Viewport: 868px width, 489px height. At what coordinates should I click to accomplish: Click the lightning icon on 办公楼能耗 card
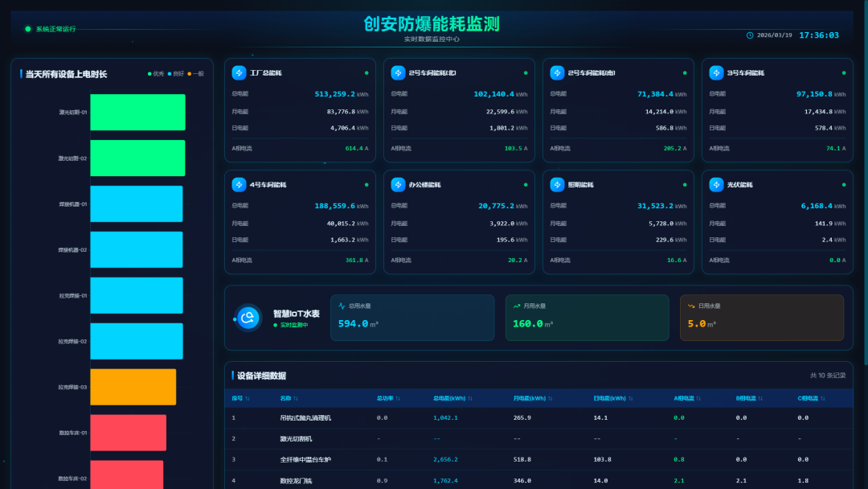pos(398,185)
